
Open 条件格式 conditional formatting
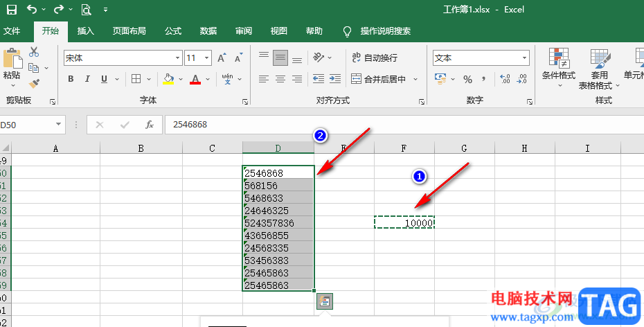[559, 68]
